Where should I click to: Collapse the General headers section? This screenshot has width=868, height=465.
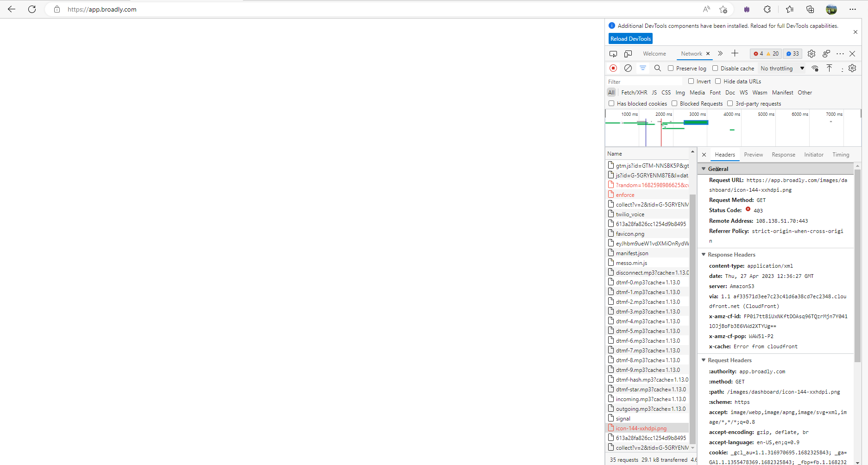point(704,169)
